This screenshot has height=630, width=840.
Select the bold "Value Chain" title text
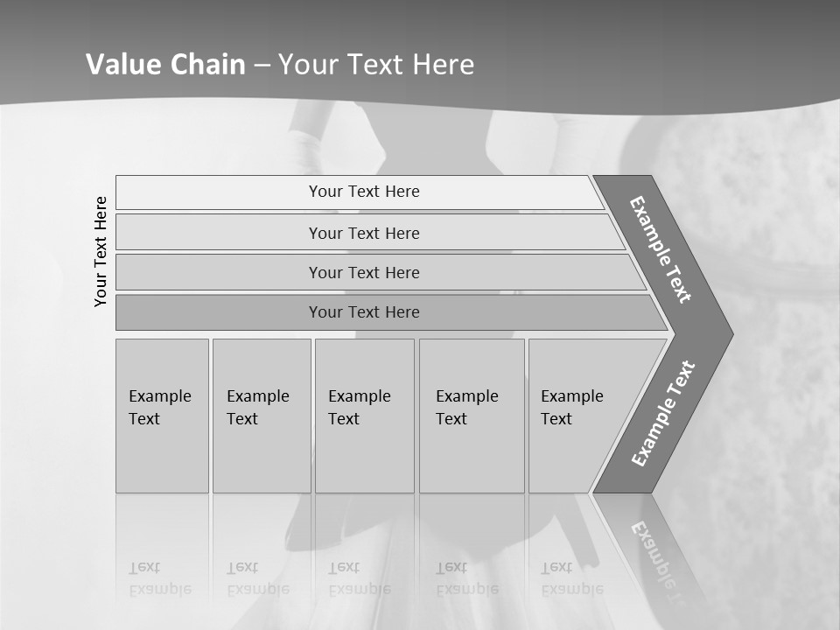click(165, 64)
